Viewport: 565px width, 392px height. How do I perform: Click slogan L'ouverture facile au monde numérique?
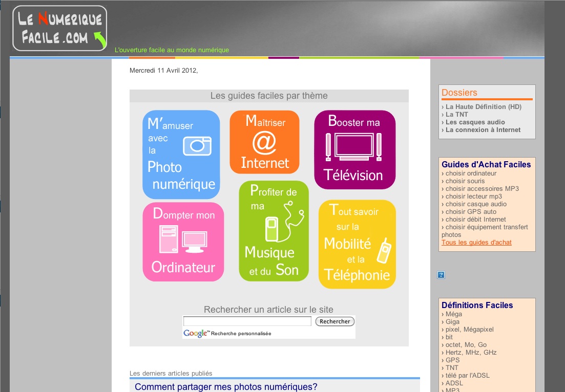pos(172,50)
